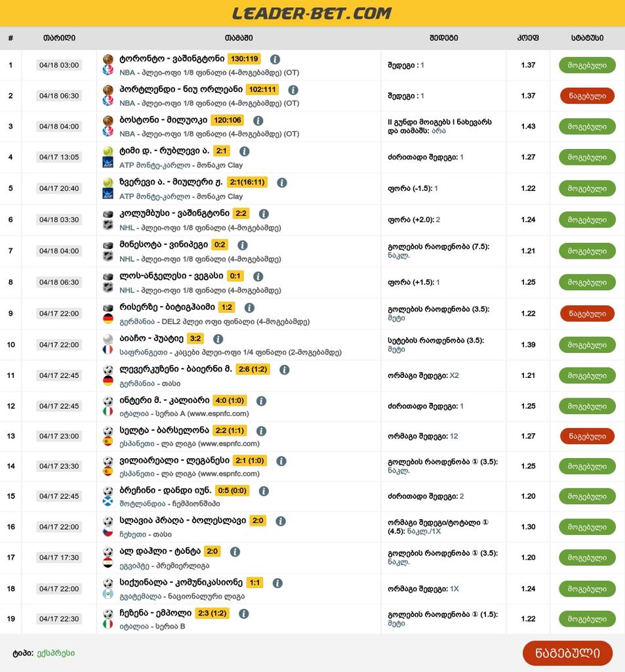Click row number 16
This screenshot has height=672, width=625.
click(x=10, y=527)
